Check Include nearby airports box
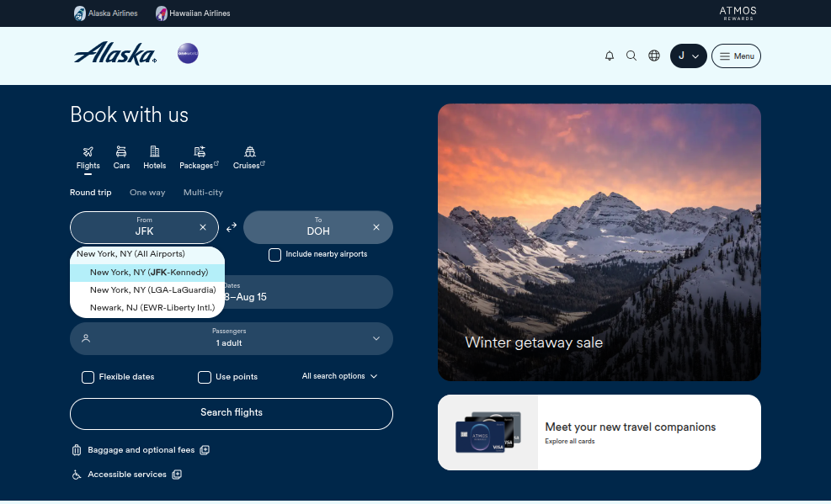 pos(274,255)
